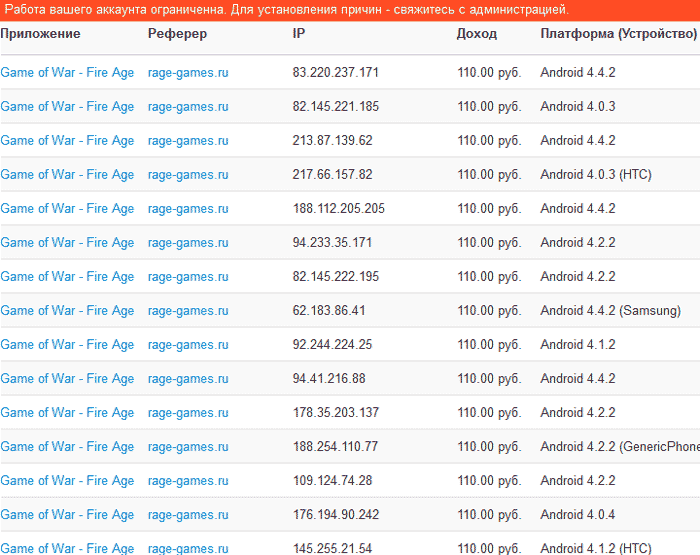Click the Платформа (Устройство) column header

tap(618, 34)
